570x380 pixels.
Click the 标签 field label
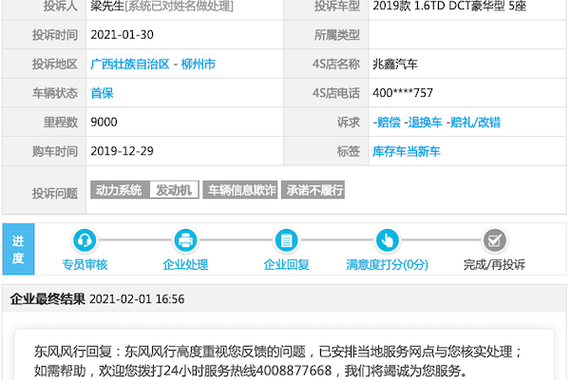pos(348,151)
